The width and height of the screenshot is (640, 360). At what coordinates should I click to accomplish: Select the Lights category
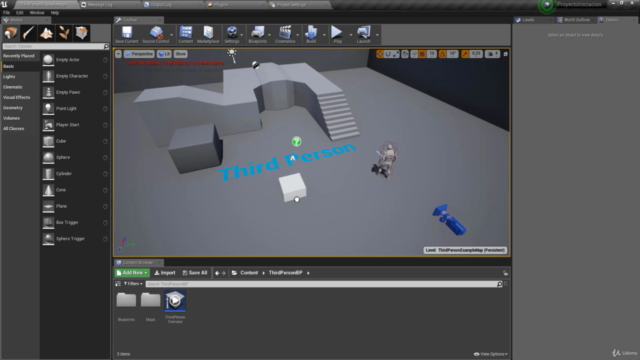(9, 77)
